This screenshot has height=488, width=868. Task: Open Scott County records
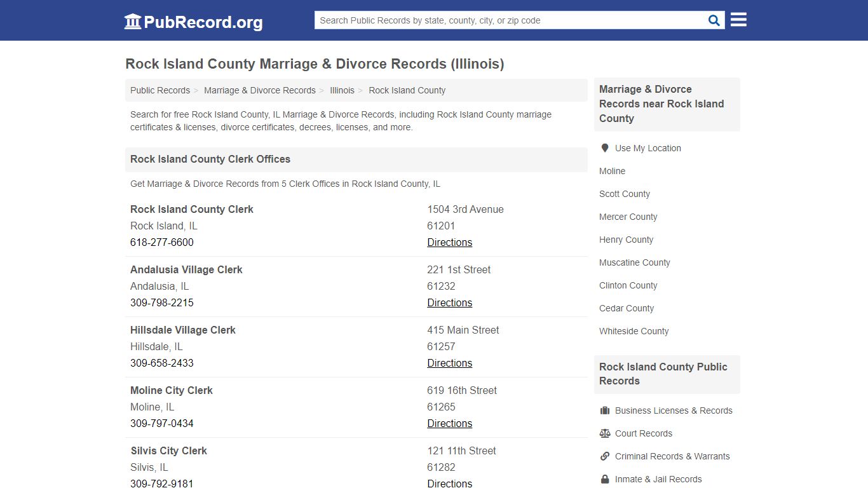pyautogui.click(x=625, y=194)
